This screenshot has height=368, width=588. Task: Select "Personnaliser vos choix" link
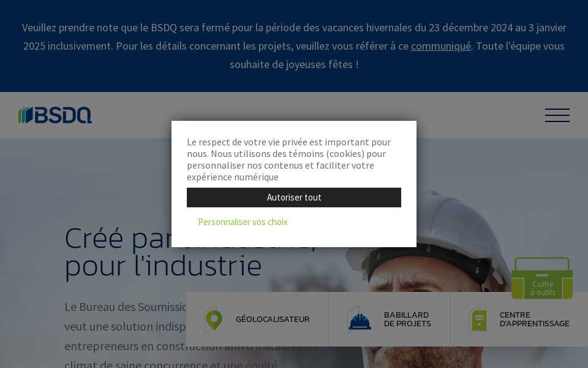tap(243, 222)
